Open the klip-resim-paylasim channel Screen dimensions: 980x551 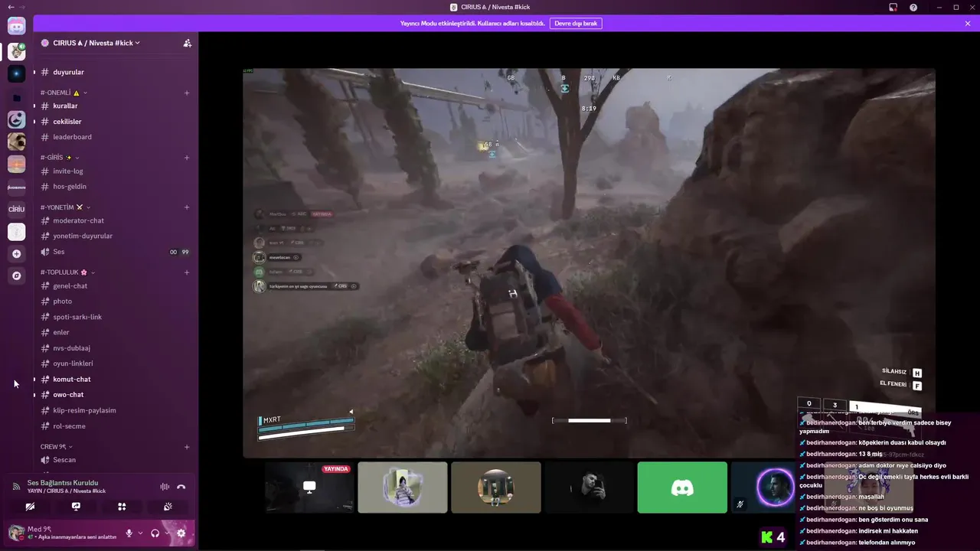tap(115, 410)
